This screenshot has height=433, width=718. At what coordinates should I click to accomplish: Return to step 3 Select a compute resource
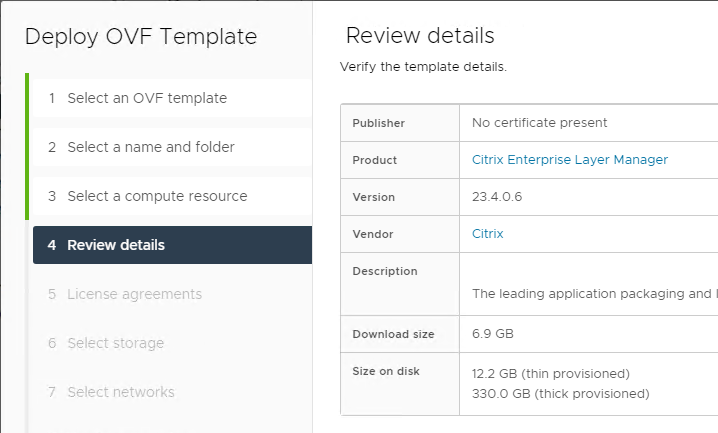pos(172,196)
